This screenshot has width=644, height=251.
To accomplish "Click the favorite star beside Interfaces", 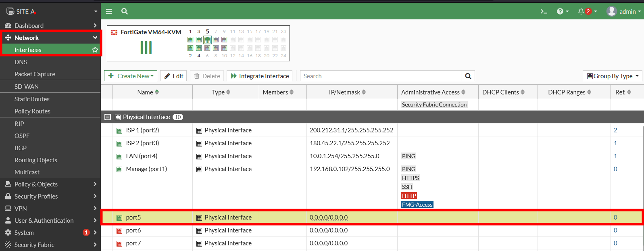I will [95, 50].
